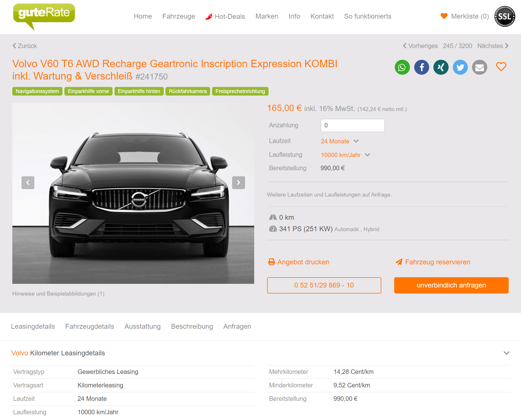Image resolution: width=521 pixels, height=420 pixels.
Task: Click Angebot drucken link
Action: [x=299, y=262]
